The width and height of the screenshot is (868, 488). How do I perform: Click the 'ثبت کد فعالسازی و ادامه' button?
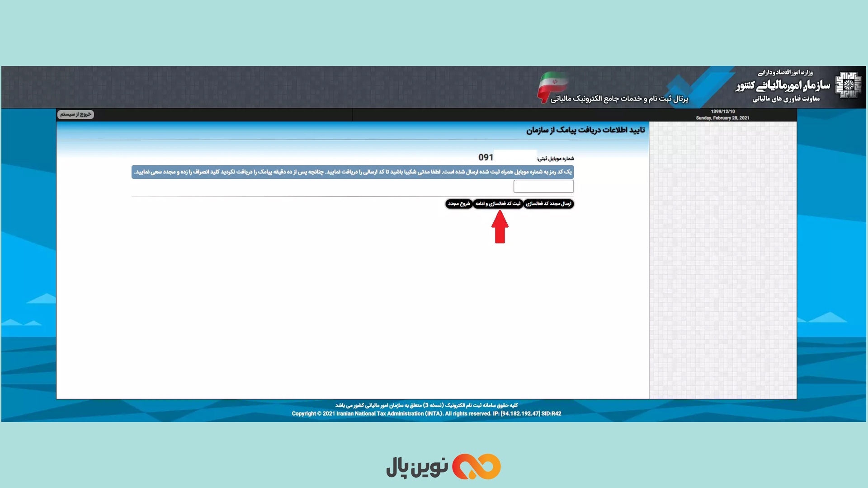[x=498, y=204]
